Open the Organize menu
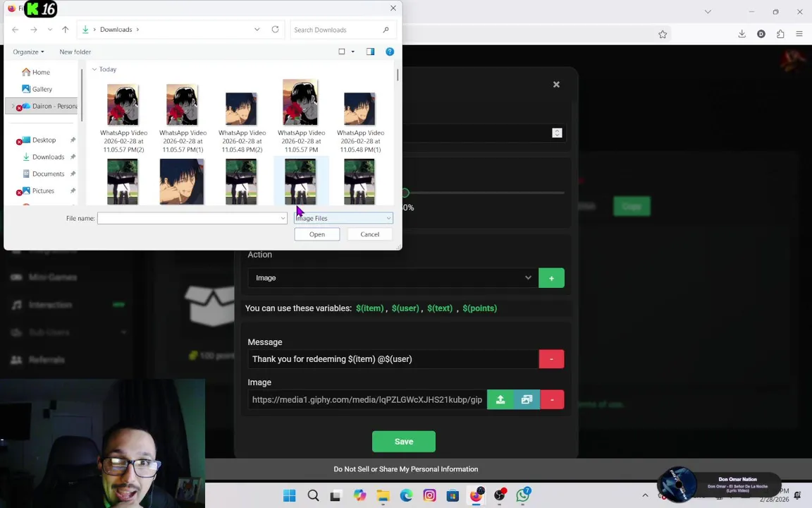The height and width of the screenshot is (508, 812). 28,52
